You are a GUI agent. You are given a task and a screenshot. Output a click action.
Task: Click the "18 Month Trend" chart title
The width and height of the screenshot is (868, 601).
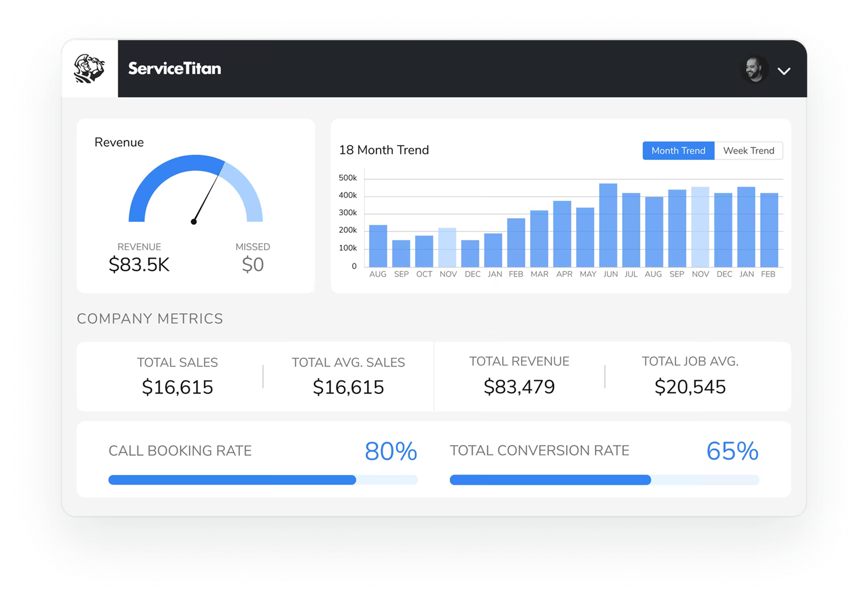(x=384, y=150)
